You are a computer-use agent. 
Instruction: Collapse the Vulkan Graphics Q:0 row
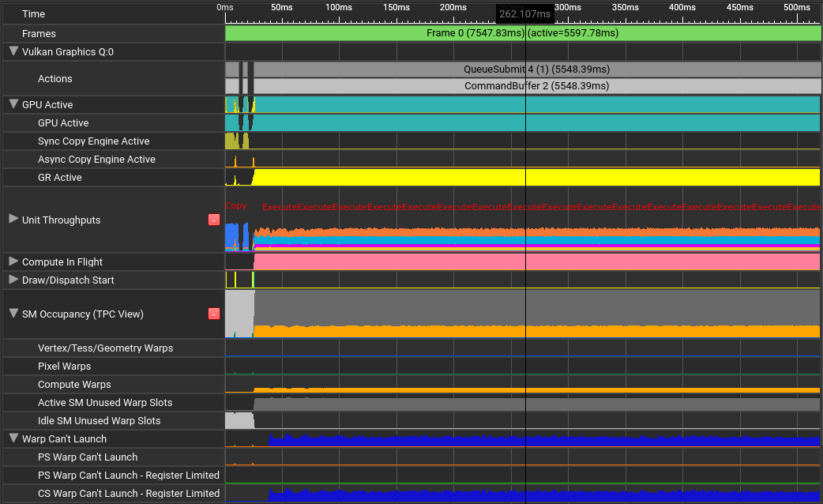tap(13, 52)
